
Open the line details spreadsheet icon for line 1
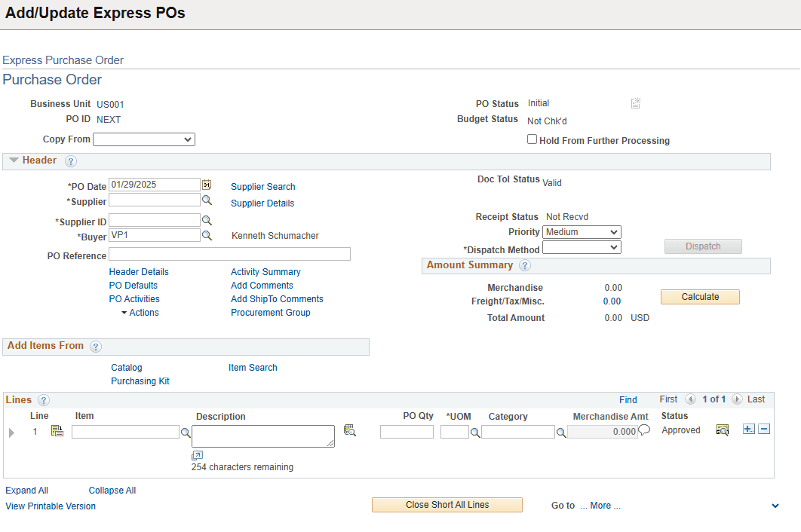point(57,430)
